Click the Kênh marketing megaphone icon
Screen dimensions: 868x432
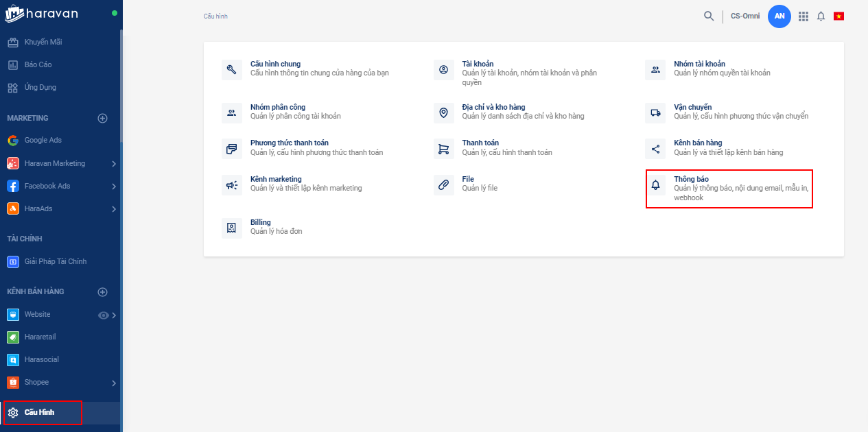(x=232, y=185)
